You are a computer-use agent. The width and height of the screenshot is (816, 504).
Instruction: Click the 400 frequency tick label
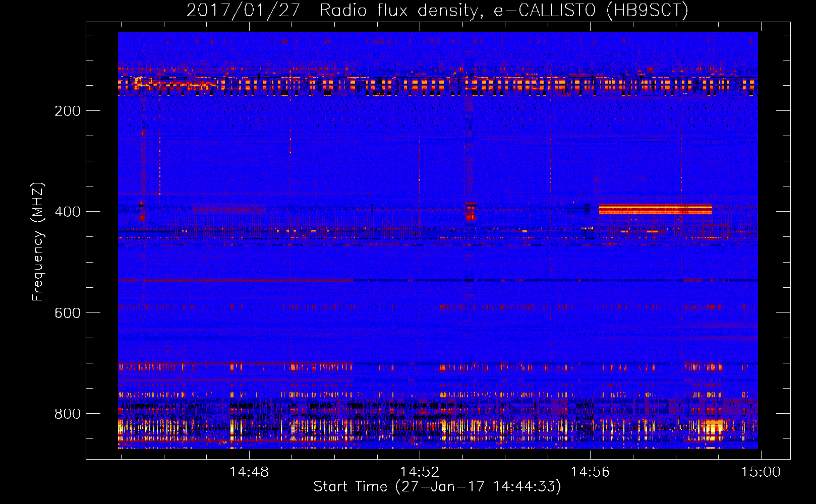click(x=68, y=212)
